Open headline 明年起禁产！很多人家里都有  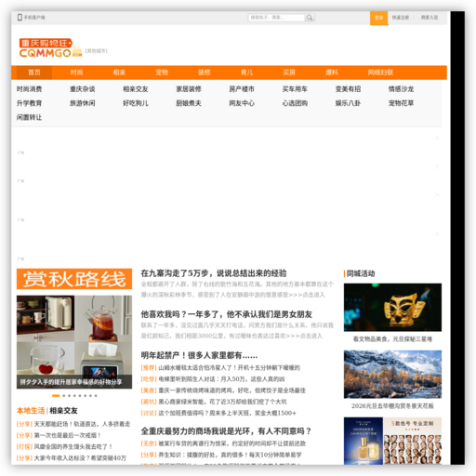(199, 355)
